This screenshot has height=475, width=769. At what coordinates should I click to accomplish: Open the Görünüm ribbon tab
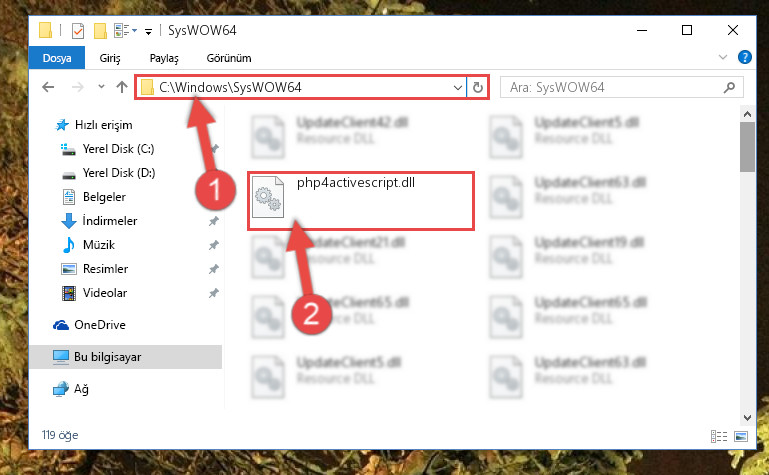[x=229, y=58]
